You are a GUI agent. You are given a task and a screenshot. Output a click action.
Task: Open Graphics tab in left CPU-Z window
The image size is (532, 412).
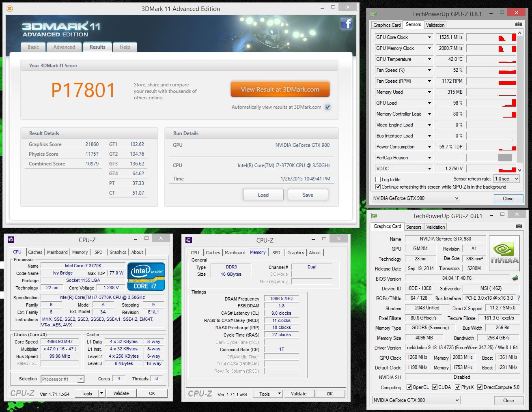point(118,252)
